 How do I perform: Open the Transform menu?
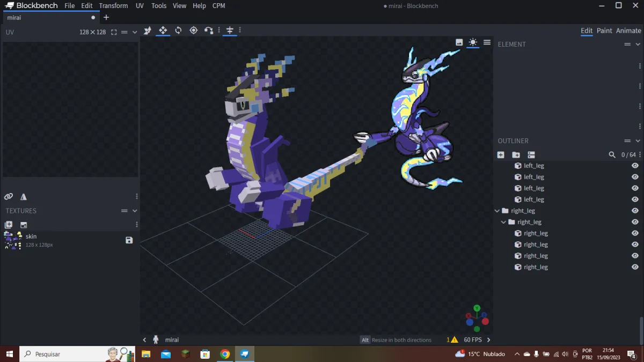click(113, 5)
